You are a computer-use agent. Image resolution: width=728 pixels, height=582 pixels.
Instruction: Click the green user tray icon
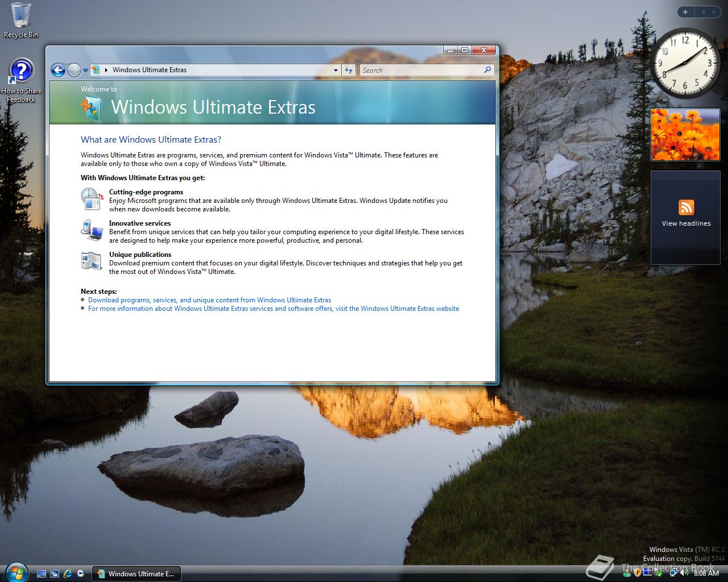627,573
